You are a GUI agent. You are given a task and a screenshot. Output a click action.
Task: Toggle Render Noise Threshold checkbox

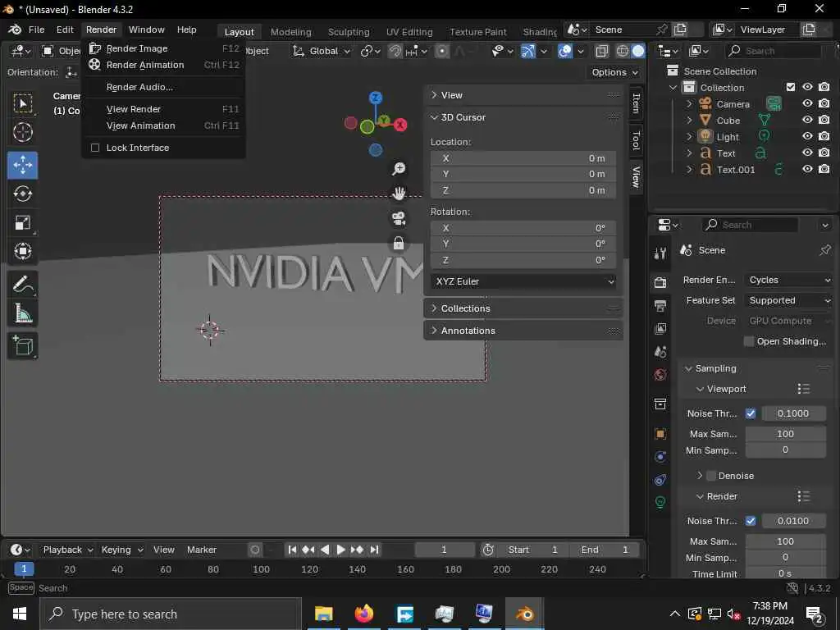click(x=751, y=521)
